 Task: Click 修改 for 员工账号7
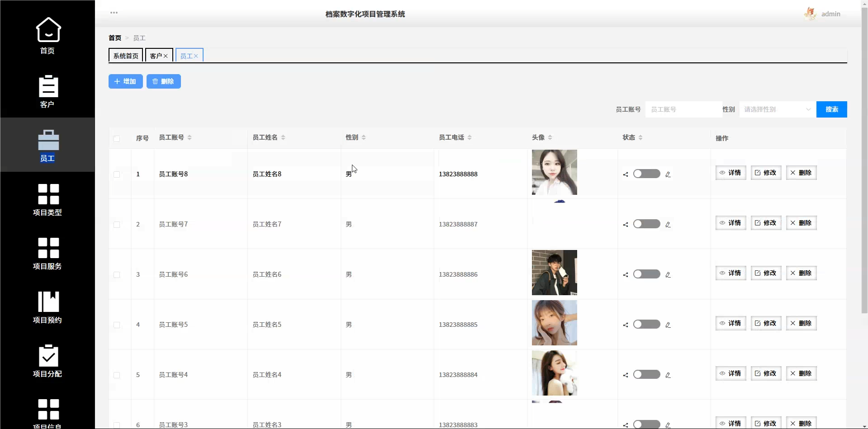point(766,223)
